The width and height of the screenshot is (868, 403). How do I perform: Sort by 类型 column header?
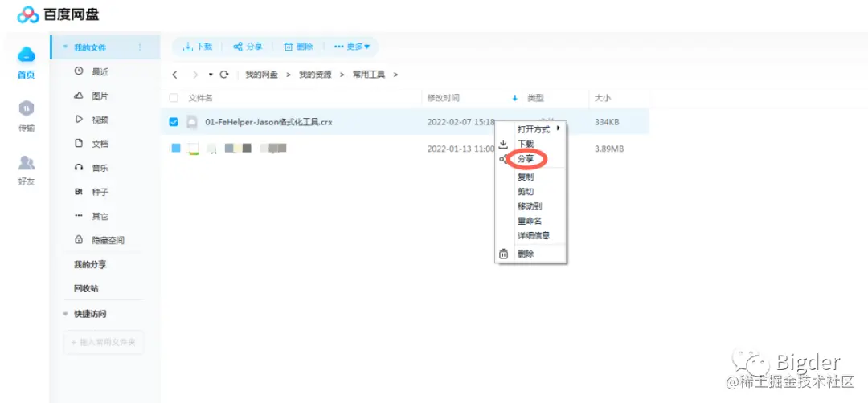pyautogui.click(x=536, y=99)
